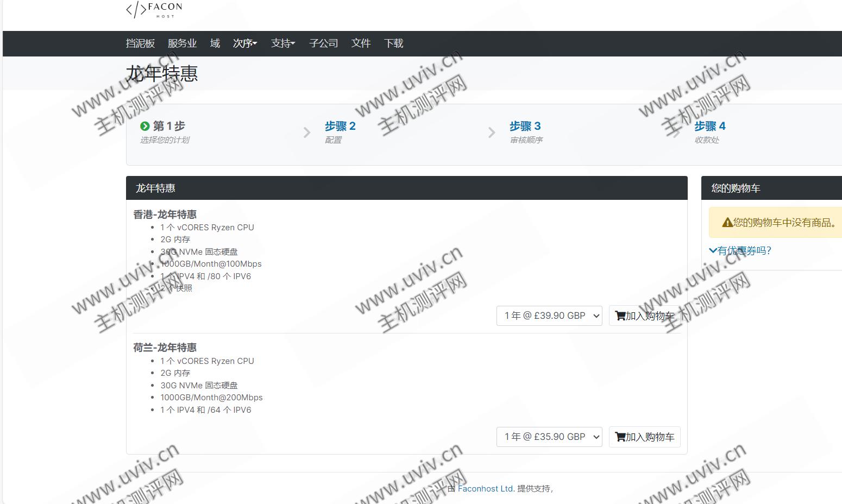Click the warning triangle in empty cart notice

[x=727, y=223]
